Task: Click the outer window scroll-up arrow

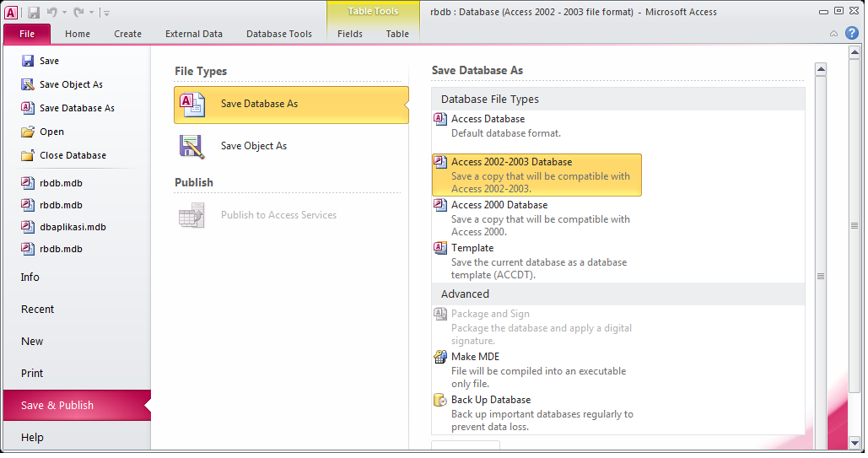Action: click(855, 52)
